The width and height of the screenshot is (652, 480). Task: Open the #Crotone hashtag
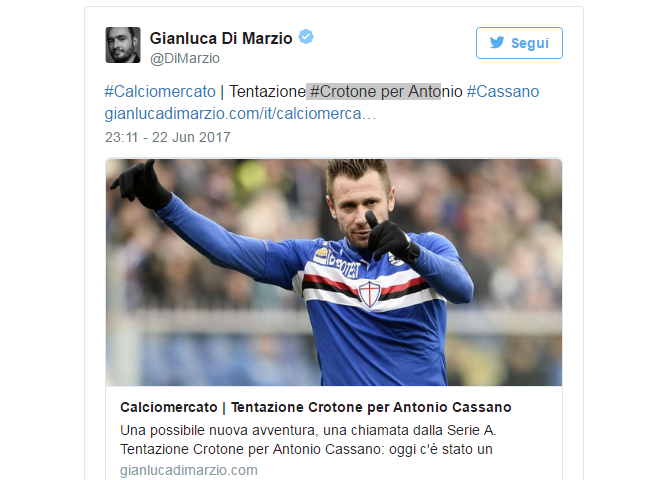point(343,92)
